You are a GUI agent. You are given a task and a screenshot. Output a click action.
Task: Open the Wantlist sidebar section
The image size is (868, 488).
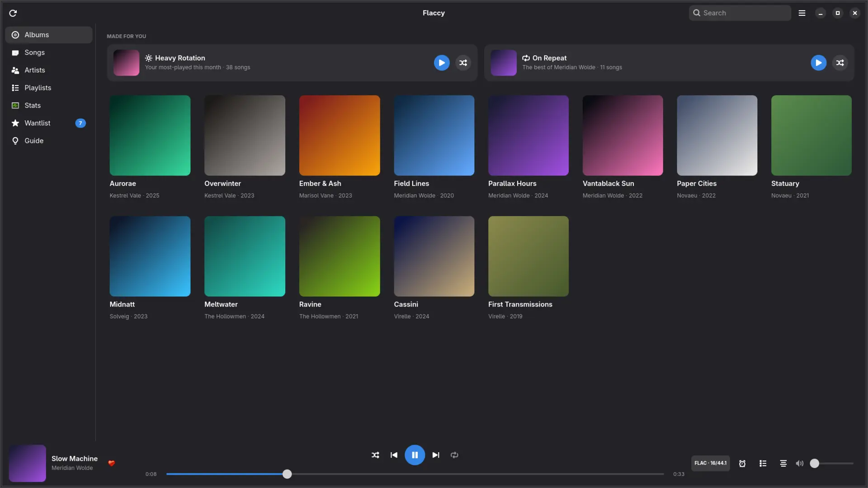[x=49, y=123]
